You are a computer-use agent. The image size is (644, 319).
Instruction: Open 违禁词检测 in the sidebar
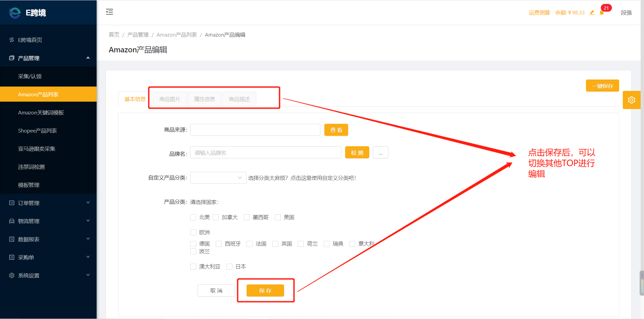[48, 167]
